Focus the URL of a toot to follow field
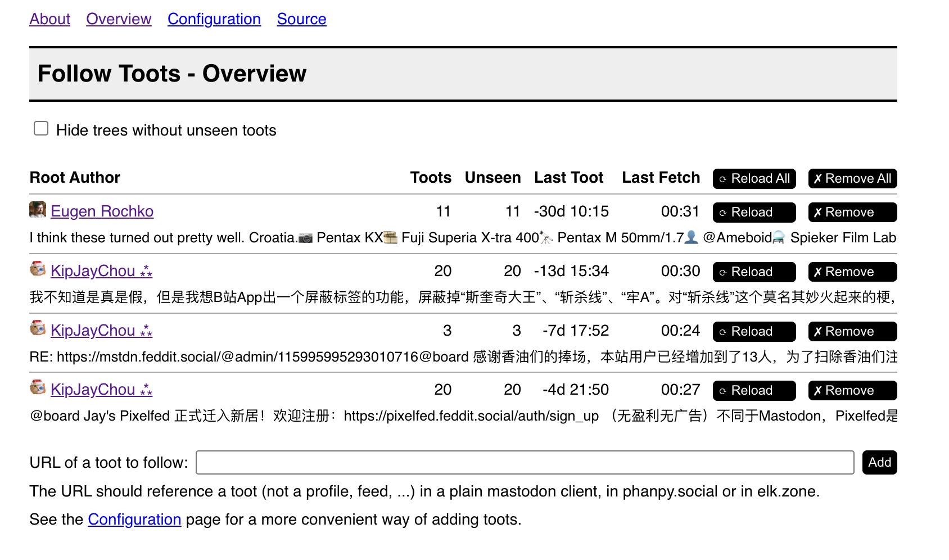Viewport: 949px width, 560px height. coord(525,463)
